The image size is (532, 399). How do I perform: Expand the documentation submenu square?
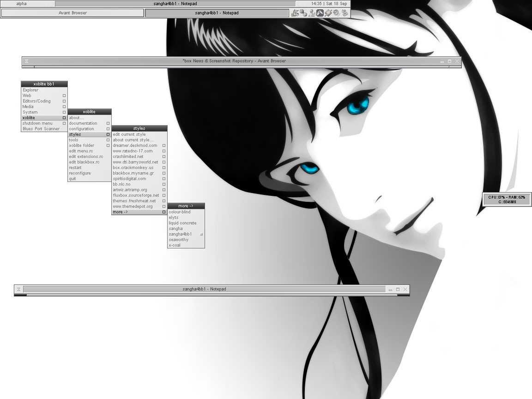(x=108, y=123)
